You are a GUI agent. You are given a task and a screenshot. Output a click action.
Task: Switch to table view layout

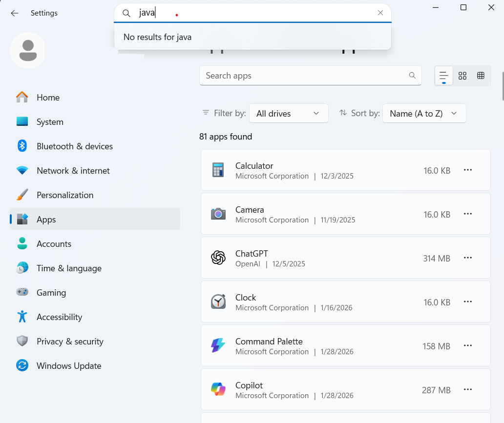[481, 76]
